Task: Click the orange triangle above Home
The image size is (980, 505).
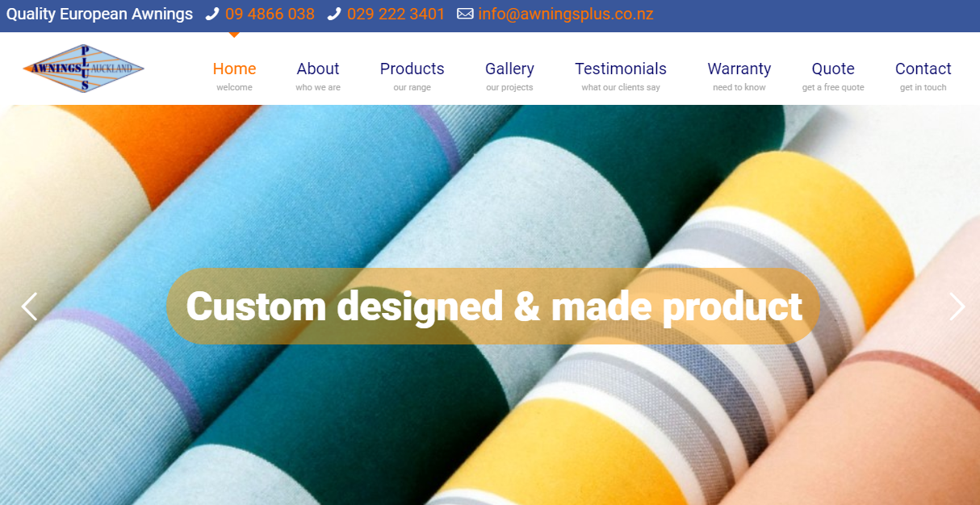Action: tap(234, 35)
